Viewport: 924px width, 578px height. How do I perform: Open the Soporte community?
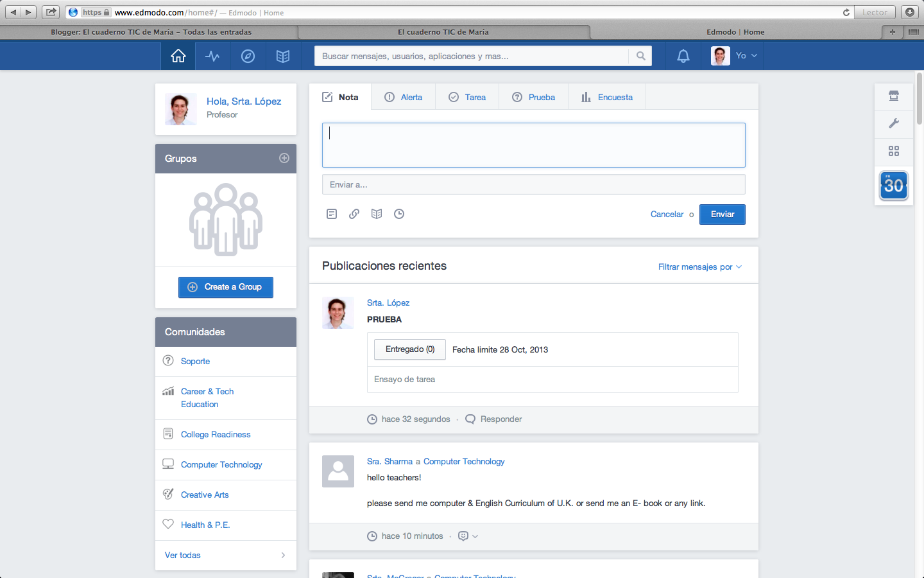point(195,362)
